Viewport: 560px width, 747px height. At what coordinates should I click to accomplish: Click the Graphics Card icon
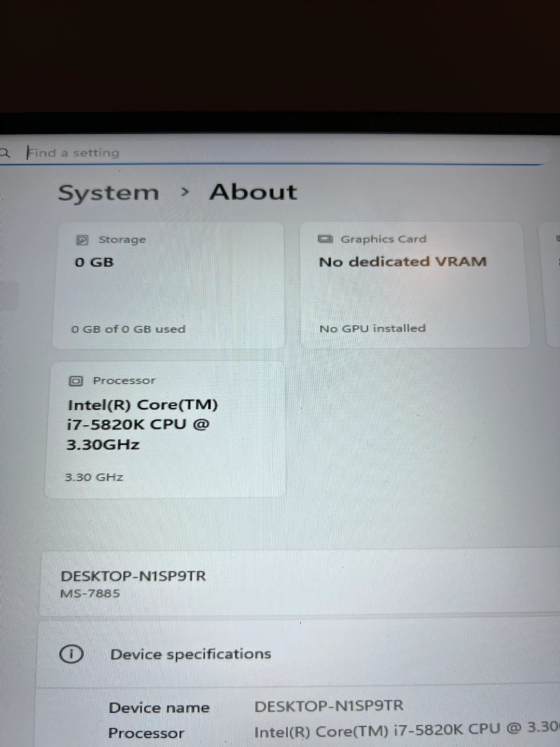[325, 239]
